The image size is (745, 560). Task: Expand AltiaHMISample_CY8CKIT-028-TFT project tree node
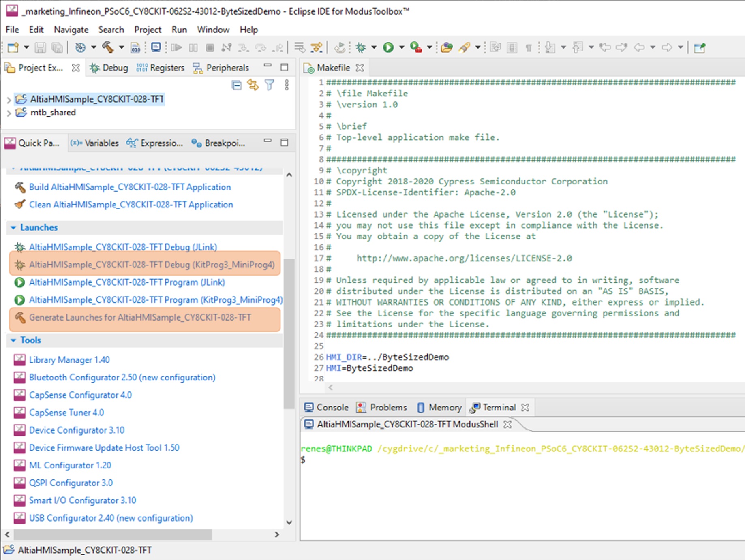pyautogui.click(x=9, y=99)
